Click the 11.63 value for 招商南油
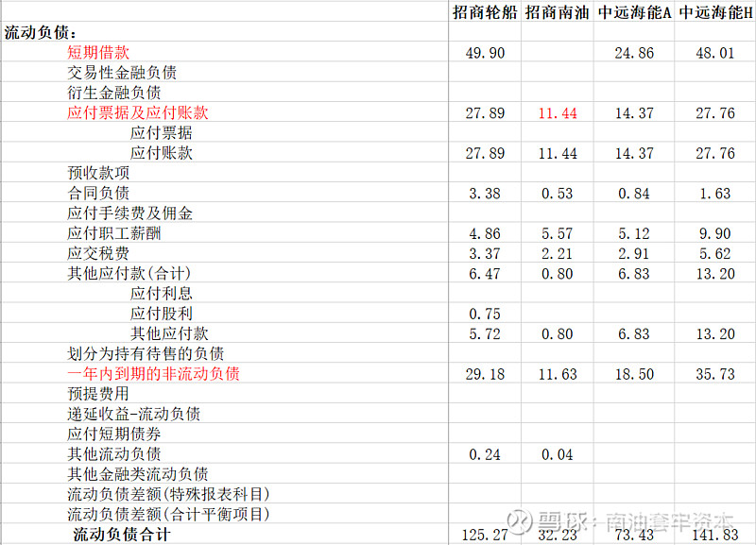 click(x=558, y=374)
